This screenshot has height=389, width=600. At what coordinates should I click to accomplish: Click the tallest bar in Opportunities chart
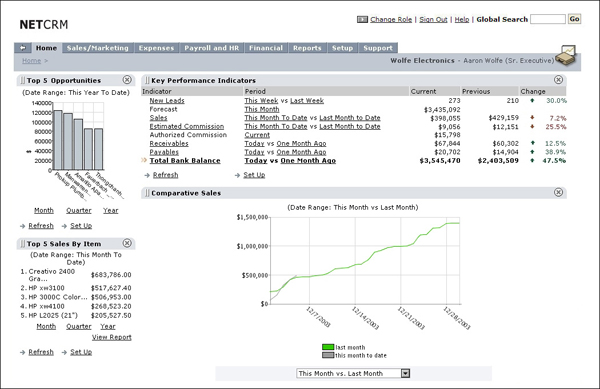pos(58,140)
